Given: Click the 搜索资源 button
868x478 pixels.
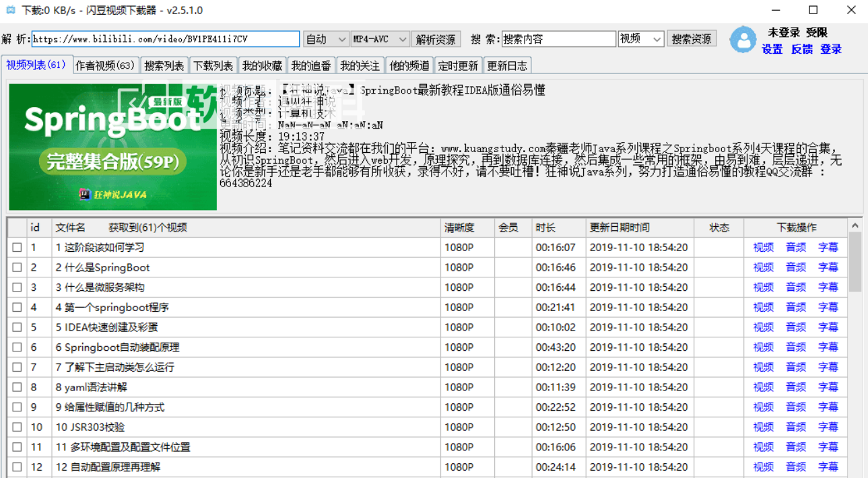Looking at the screenshot, I should click(692, 39).
